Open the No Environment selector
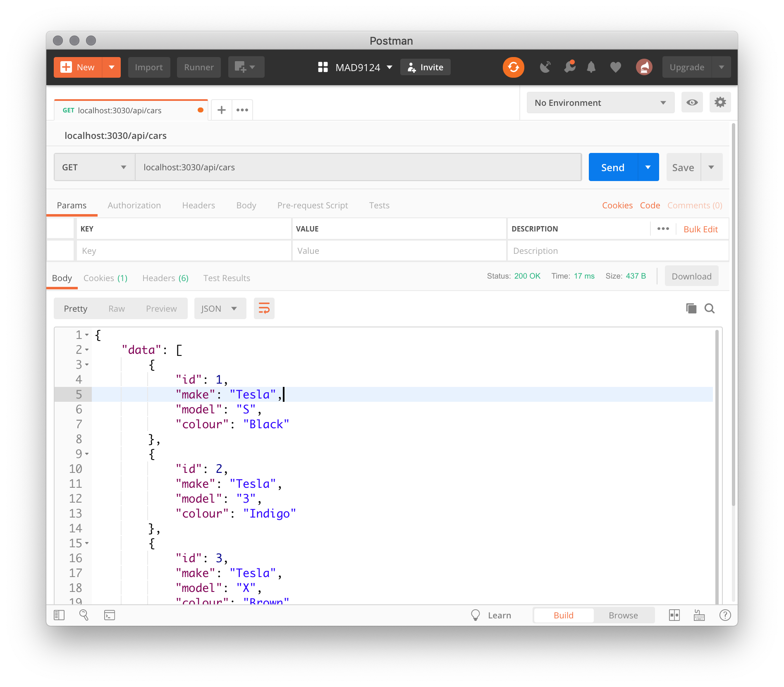This screenshot has height=687, width=784. coord(600,103)
